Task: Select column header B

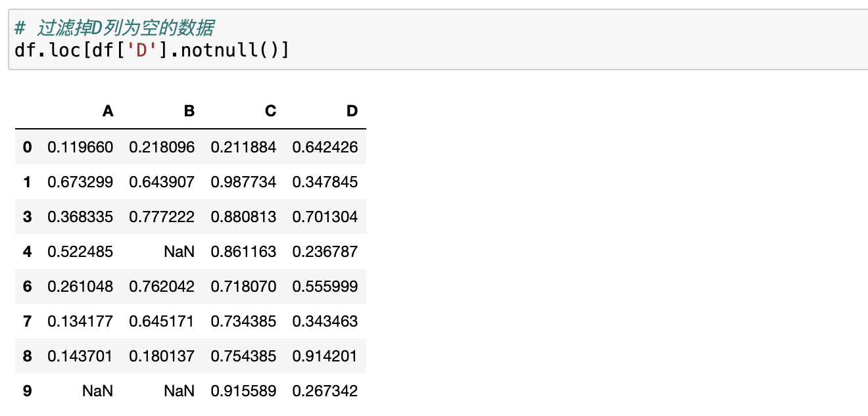Action: (x=189, y=111)
